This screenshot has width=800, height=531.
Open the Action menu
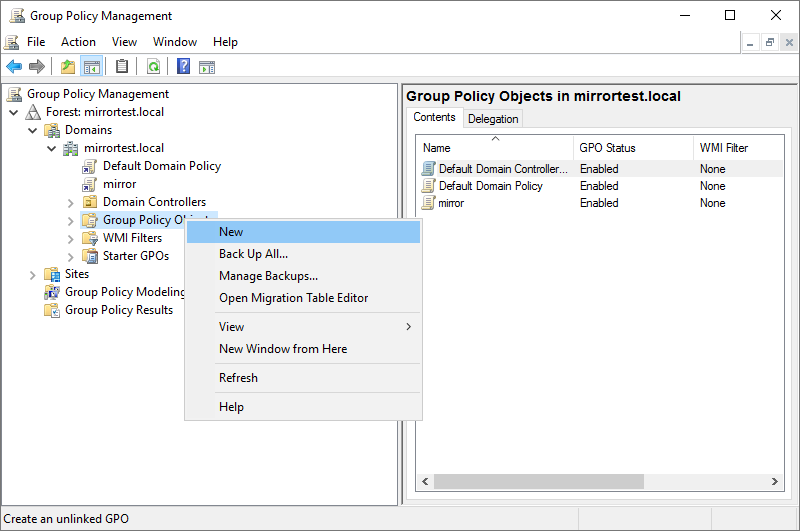point(78,42)
